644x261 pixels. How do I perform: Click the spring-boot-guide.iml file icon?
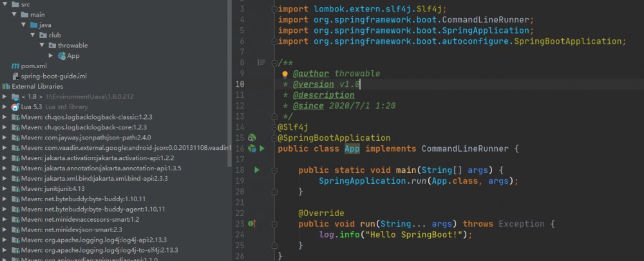tap(15, 76)
